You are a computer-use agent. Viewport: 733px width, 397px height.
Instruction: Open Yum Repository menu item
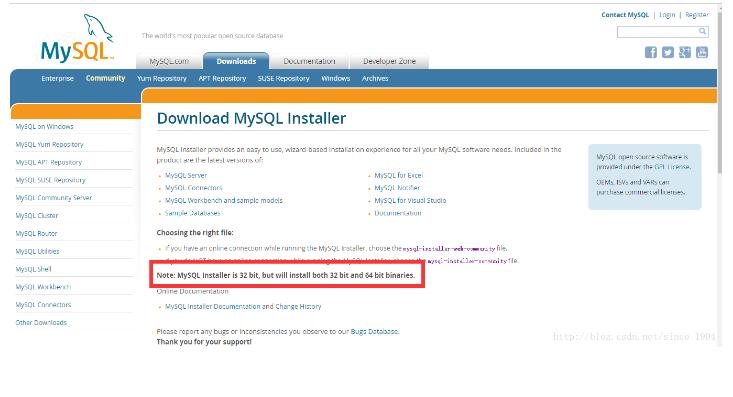coord(162,79)
